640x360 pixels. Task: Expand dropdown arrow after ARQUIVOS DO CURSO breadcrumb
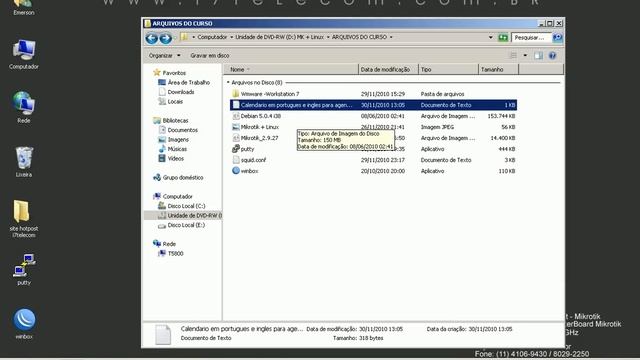point(391,37)
